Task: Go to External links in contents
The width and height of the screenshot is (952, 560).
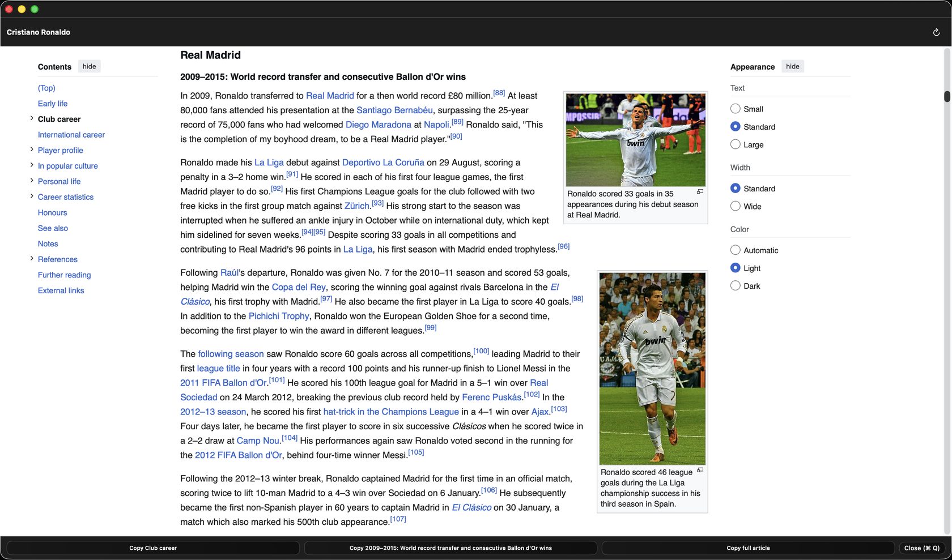Action: click(x=61, y=290)
